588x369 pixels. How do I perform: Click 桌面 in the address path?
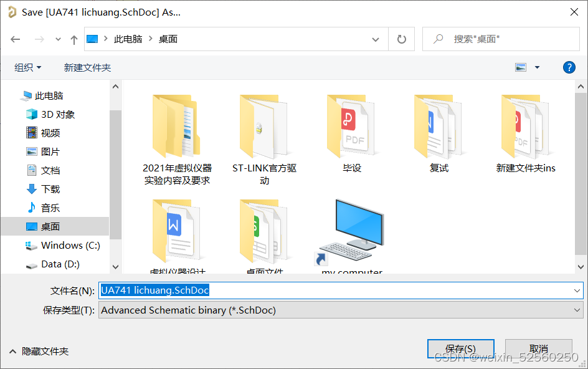168,39
